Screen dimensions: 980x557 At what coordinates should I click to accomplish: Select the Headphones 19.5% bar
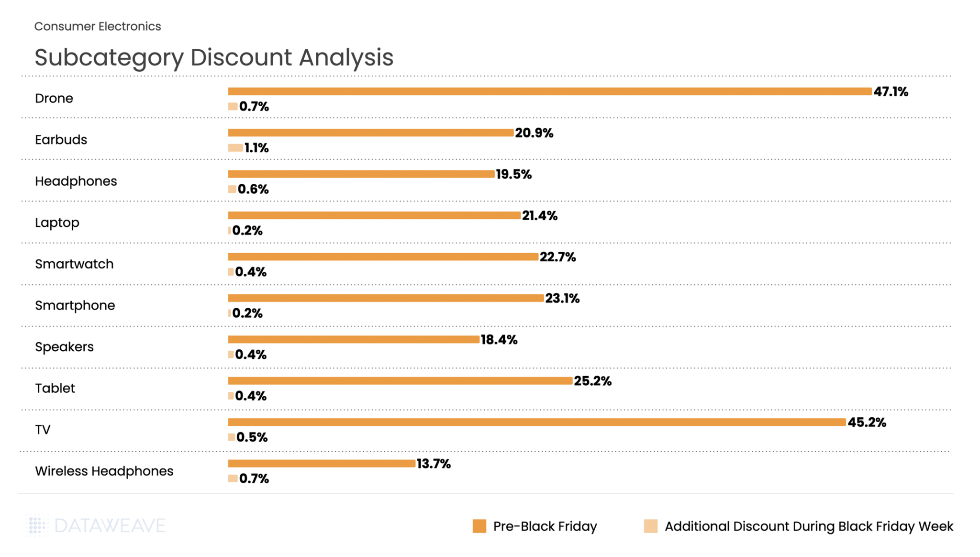point(361,174)
